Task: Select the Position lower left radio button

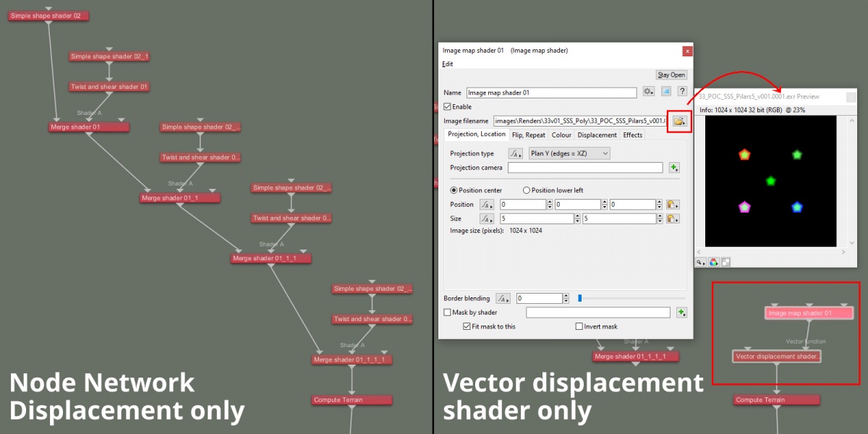Action: 527,190
